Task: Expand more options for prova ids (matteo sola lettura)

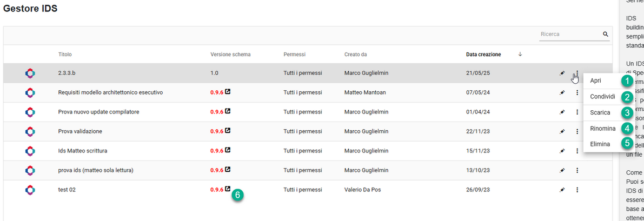Action: pos(577,170)
